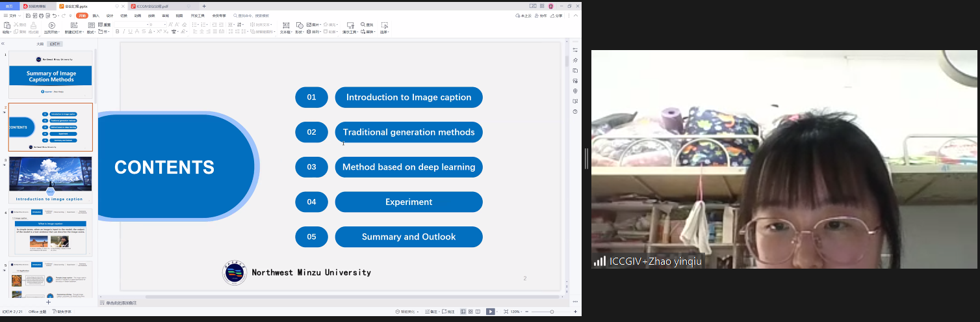Click the help question-mark icon in right sidebar
Image resolution: width=980 pixels, height=322 pixels.
[575, 111]
